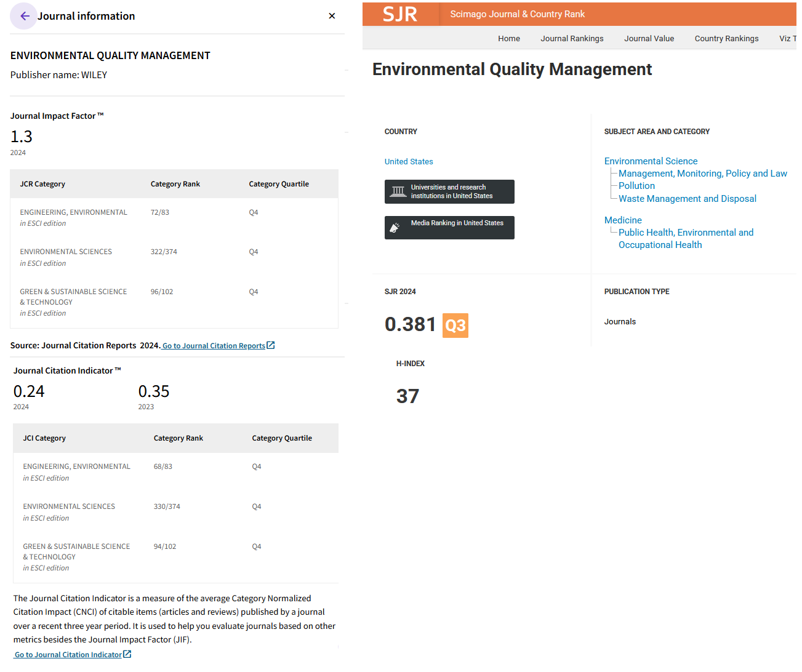Viewport: 802px width, 672px height.
Task: Open the Journal Value menu item
Action: [x=649, y=38]
